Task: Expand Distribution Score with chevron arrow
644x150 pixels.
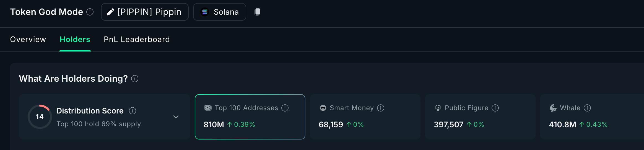Action: click(x=176, y=117)
